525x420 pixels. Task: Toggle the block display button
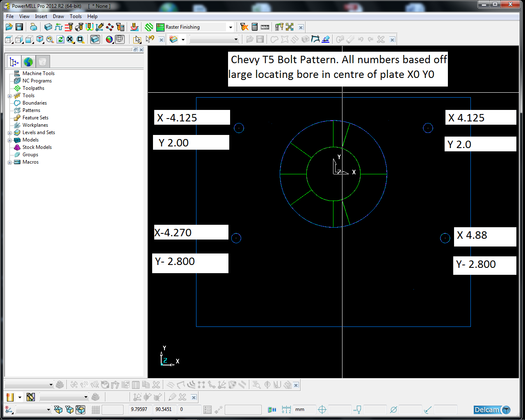click(x=95, y=39)
